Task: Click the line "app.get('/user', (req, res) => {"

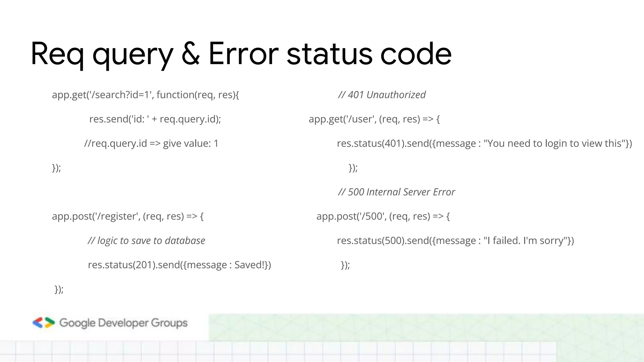Action: coord(374,119)
